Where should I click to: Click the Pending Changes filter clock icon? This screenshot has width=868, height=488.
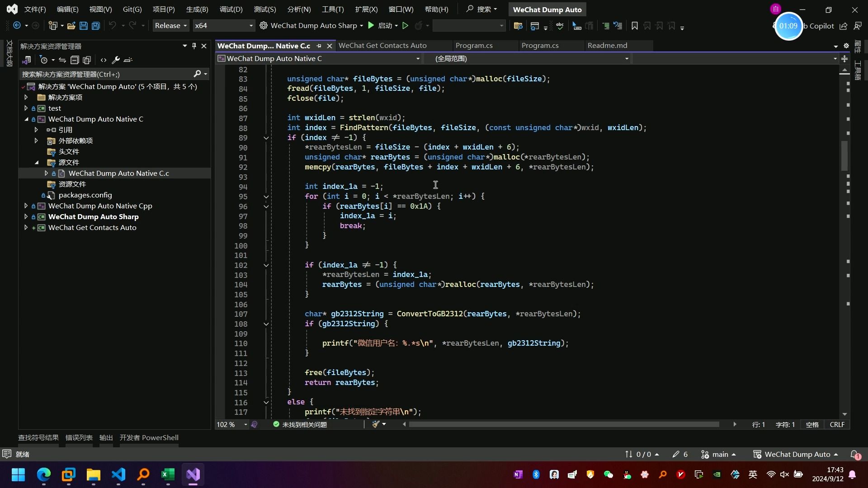click(44, 60)
